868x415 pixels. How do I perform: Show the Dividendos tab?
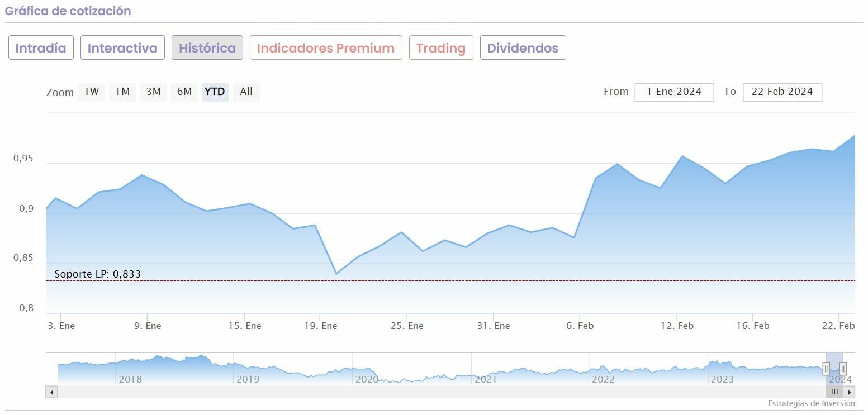pyautogui.click(x=523, y=48)
